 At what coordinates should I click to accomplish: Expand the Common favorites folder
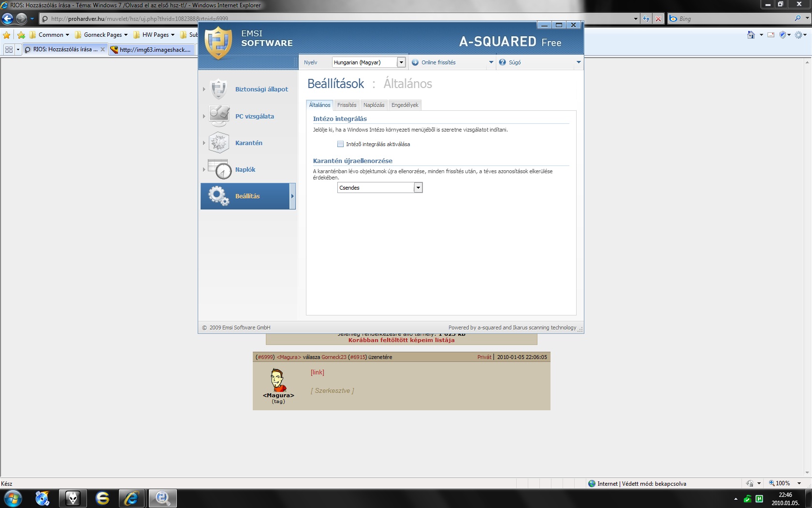point(49,35)
